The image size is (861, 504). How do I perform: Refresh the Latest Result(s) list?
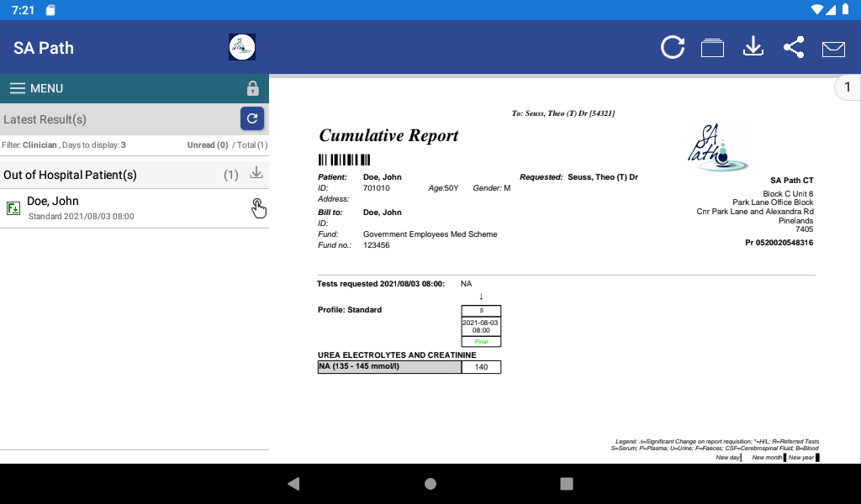coord(252,118)
